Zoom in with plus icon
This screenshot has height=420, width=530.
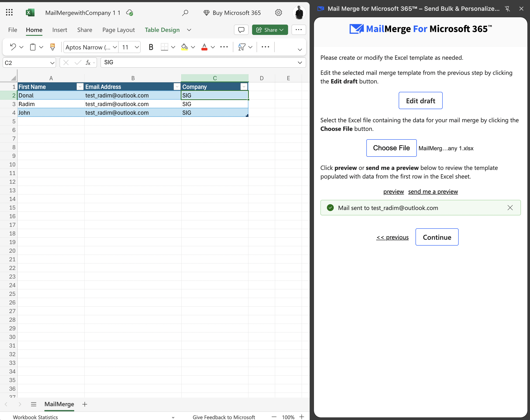pyautogui.click(x=302, y=417)
